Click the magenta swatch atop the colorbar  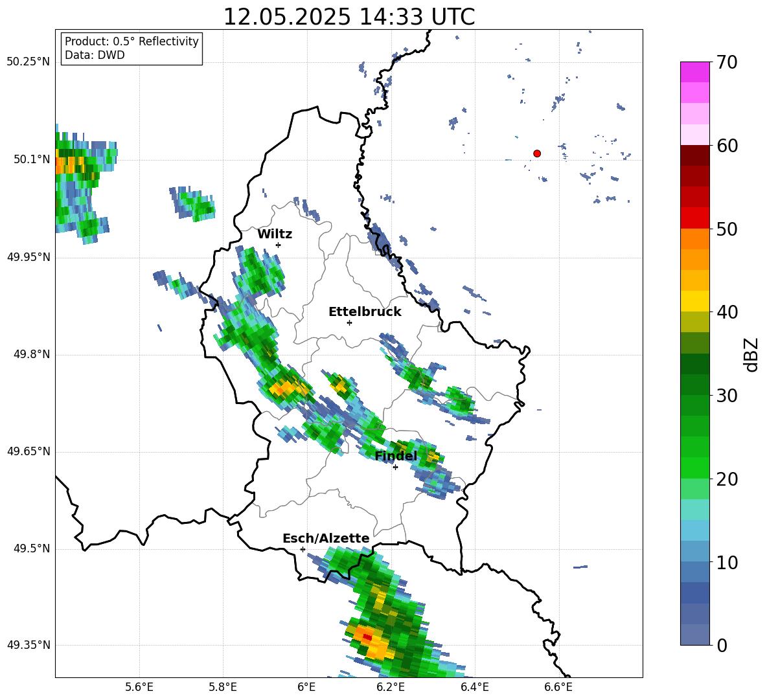click(694, 72)
